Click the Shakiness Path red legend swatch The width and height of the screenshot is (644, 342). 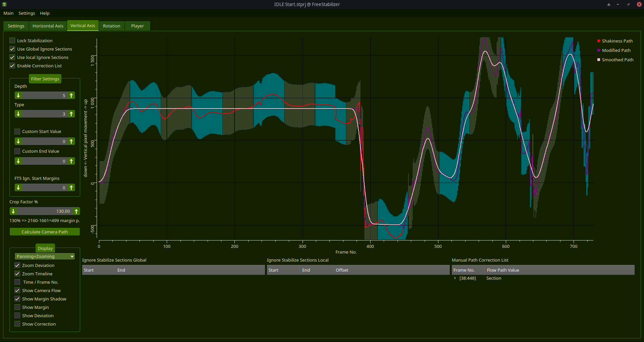pos(599,41)
